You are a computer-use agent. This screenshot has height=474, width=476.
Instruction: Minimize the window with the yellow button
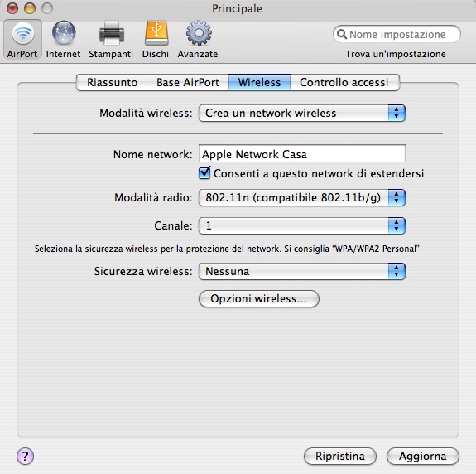[x=30, y=8]
